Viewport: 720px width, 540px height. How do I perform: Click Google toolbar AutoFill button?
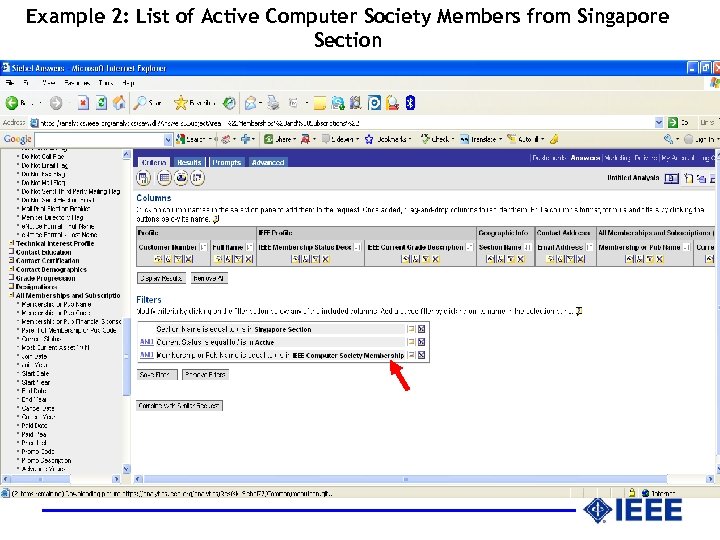click(525, 139)
